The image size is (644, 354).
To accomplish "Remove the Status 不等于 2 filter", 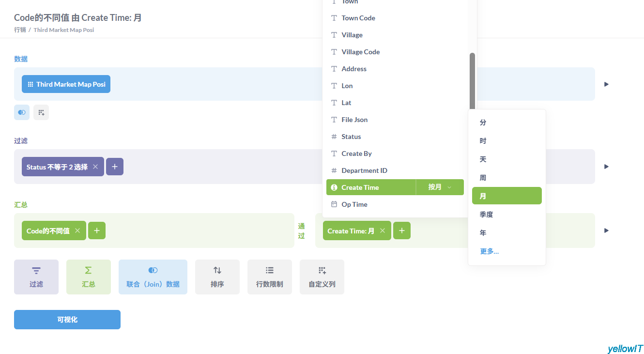I will point(95,167).
